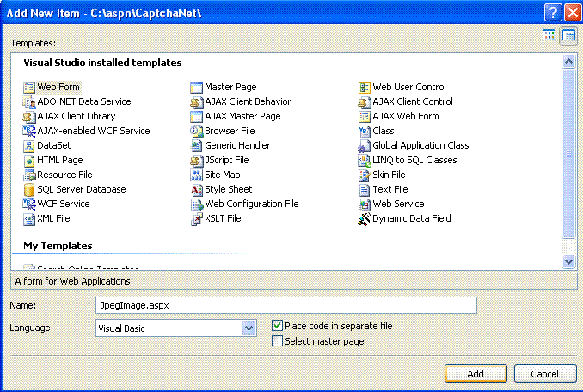Switch templates to small icons view

568,35
